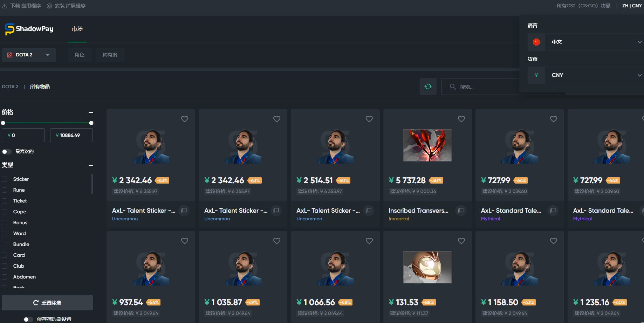Click the maximum price field 10886.49
644x323 pixels.
tap(71, 135)
